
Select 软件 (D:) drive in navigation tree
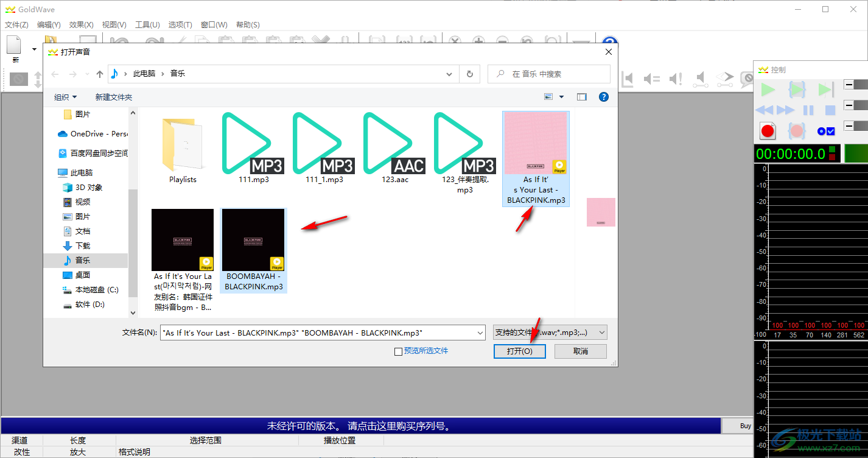(x=84, y=304)
